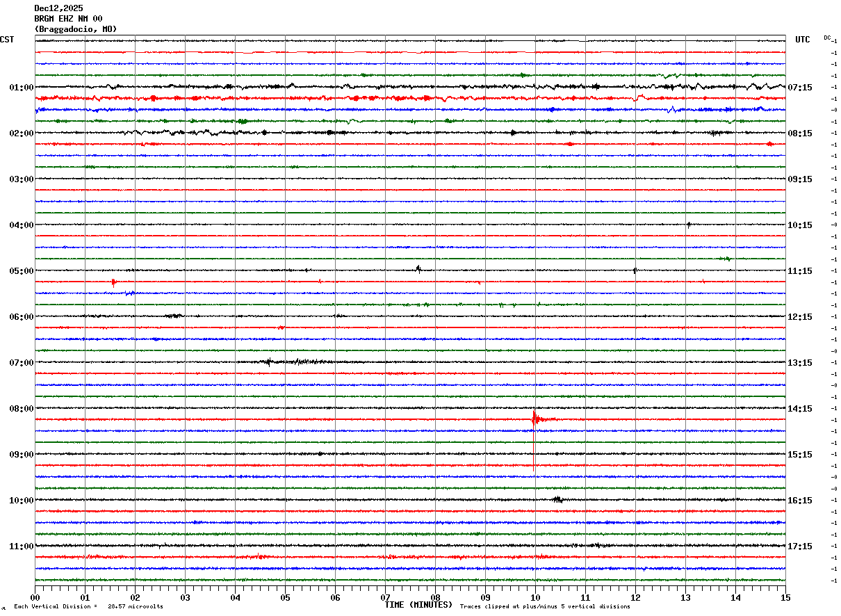Click the 08:15 UTC time label
Screen dimensions: 841x616
click(800, 133)
